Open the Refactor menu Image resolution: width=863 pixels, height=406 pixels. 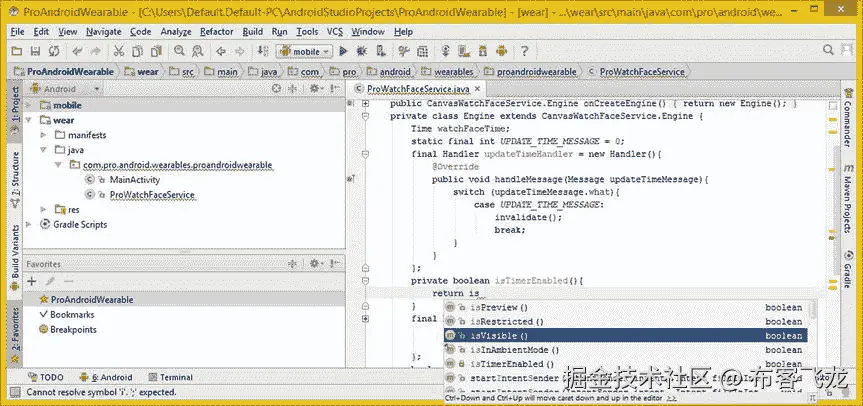[217, 32]
